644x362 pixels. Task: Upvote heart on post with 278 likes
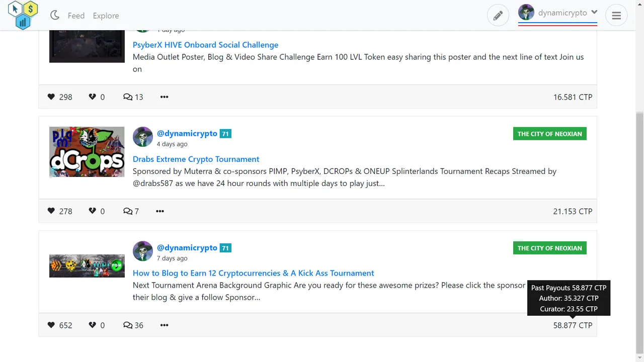[51, 211]
